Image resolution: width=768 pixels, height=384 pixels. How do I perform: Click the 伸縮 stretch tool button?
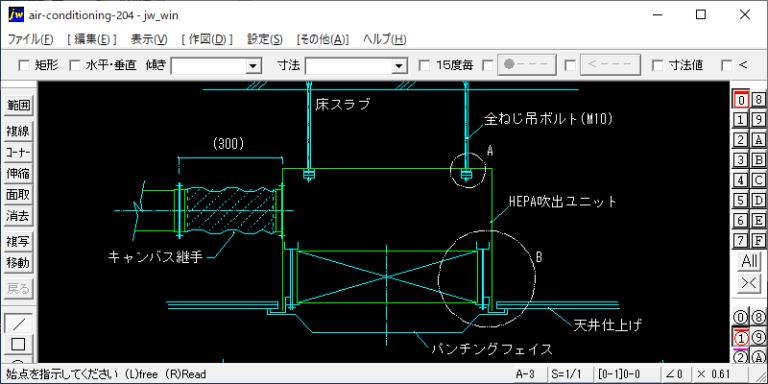[x=19, y=173]
